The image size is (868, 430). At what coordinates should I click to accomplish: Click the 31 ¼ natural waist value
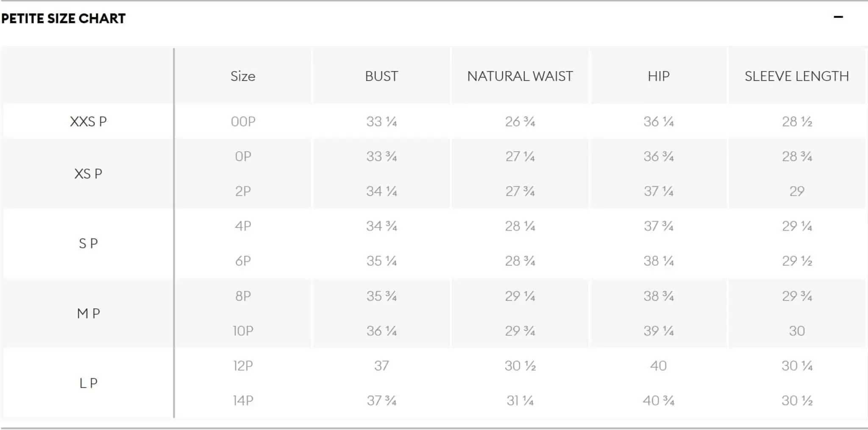click(x=520, y=400)
